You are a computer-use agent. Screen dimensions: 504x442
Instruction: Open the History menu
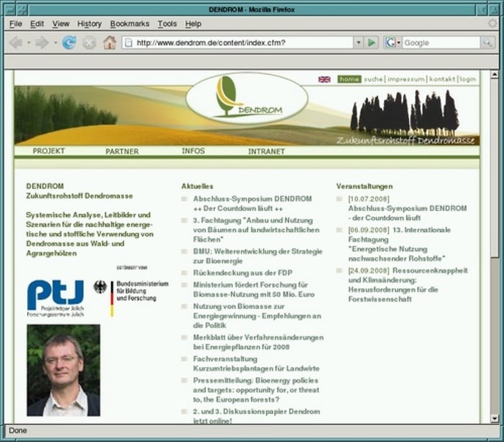[89, 24]
